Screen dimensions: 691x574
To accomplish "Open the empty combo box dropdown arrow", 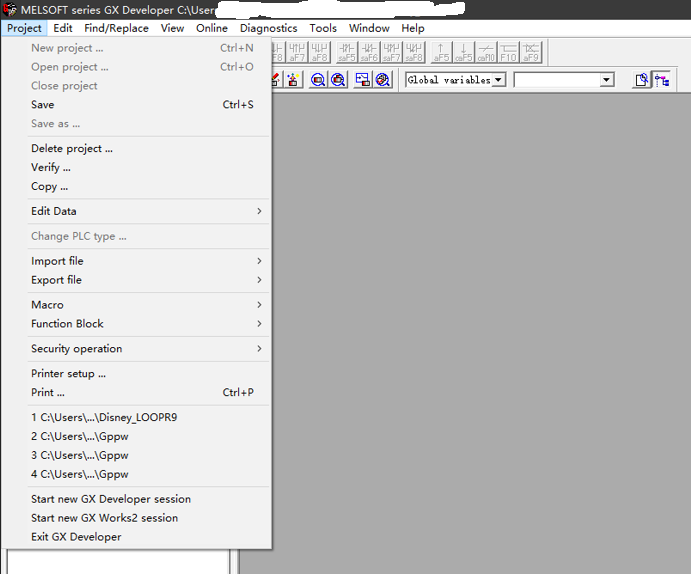I will pyautogui.click(x=606, y=80).
